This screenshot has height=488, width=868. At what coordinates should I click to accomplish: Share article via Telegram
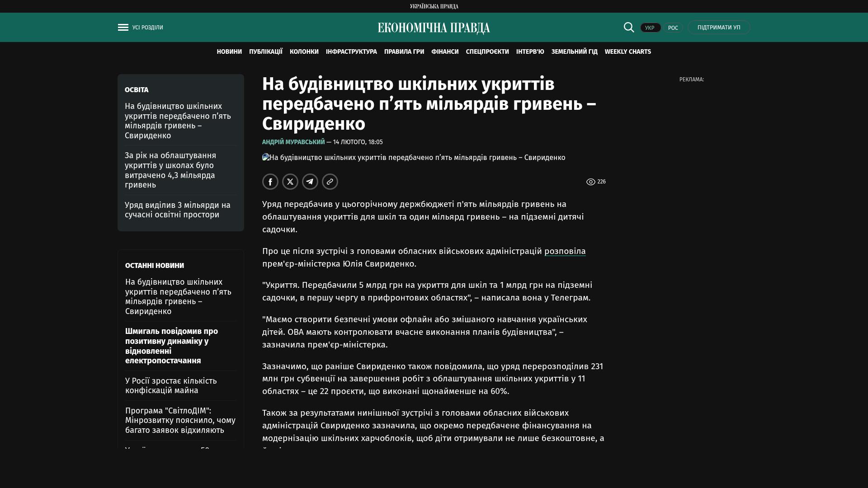click(x=310, y=182)
